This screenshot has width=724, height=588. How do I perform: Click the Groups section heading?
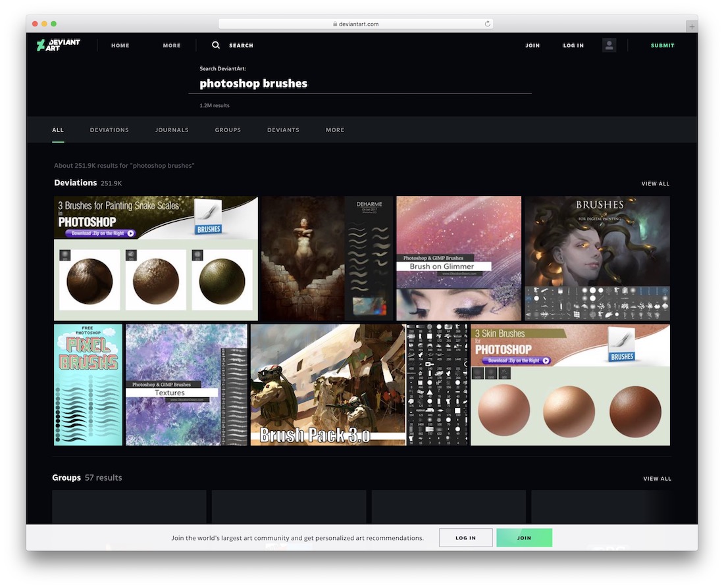point(66,478)
